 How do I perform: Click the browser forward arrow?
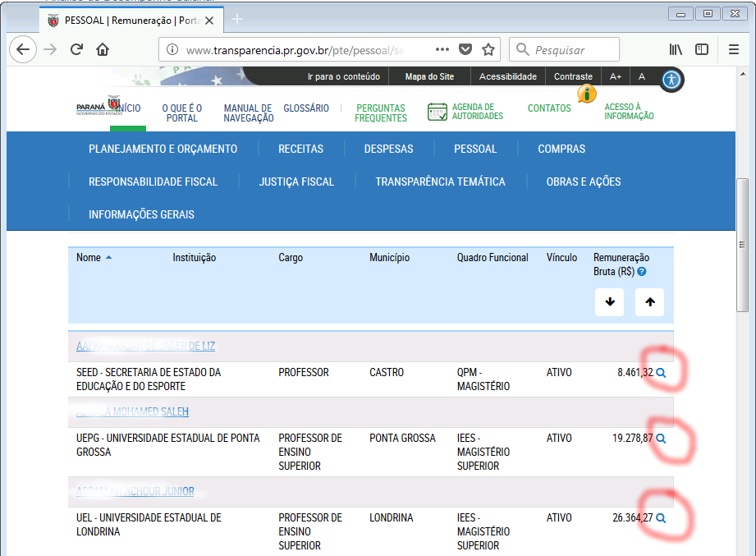[x=50, y=49]
